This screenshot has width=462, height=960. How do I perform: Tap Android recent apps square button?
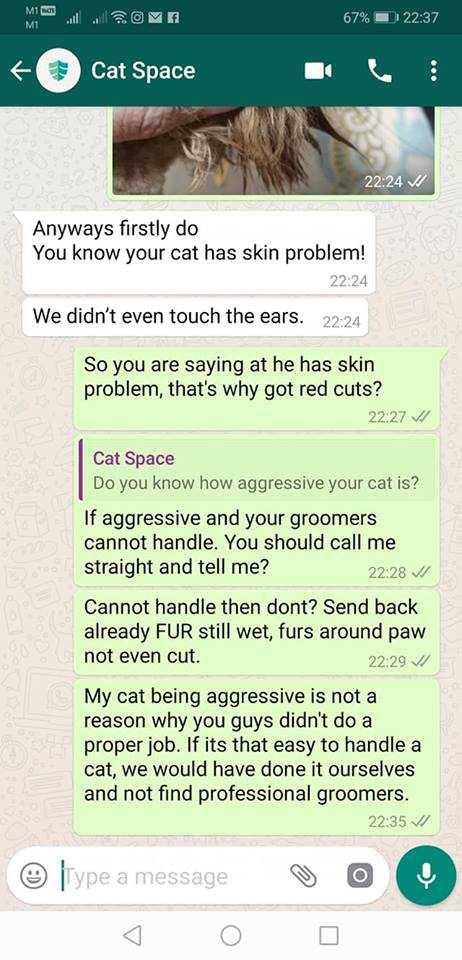pyautogui.click(x=329, y=935)
